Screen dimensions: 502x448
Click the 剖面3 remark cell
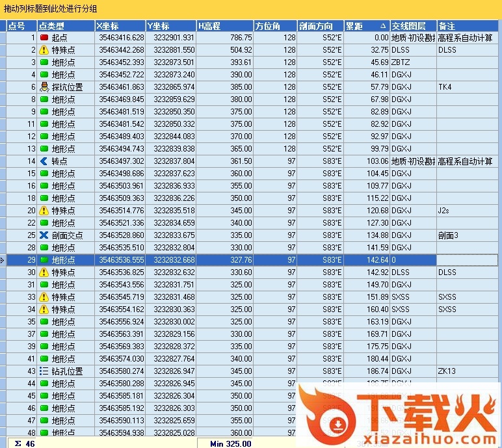point(467,235)
